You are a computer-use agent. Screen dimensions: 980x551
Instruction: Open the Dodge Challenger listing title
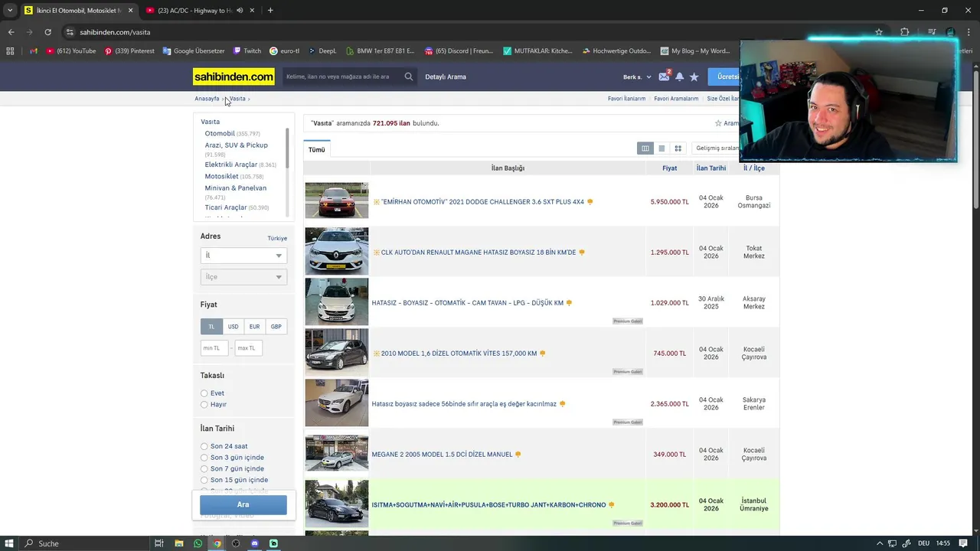click(482, 202)
